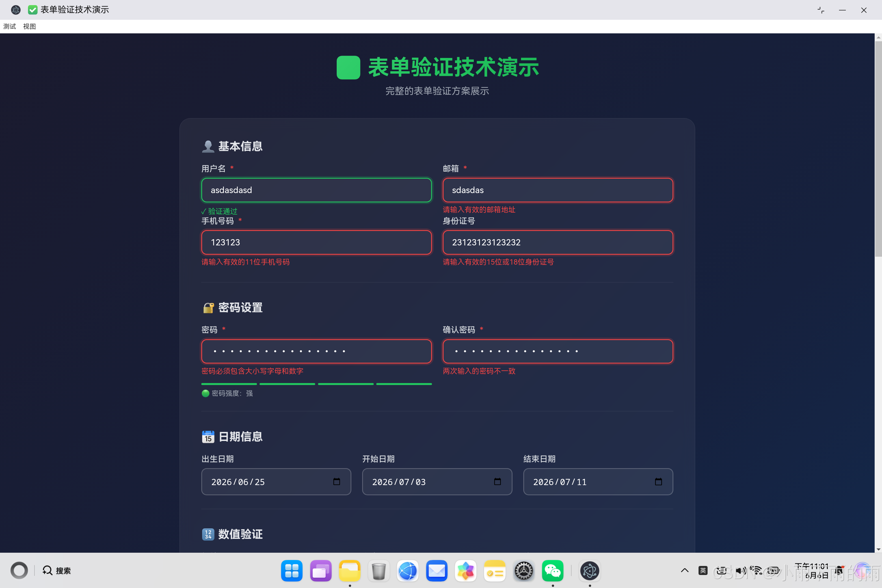882x588 pixels.
Task: Click the scrollbar up arrow
Action: coord(878,38)
